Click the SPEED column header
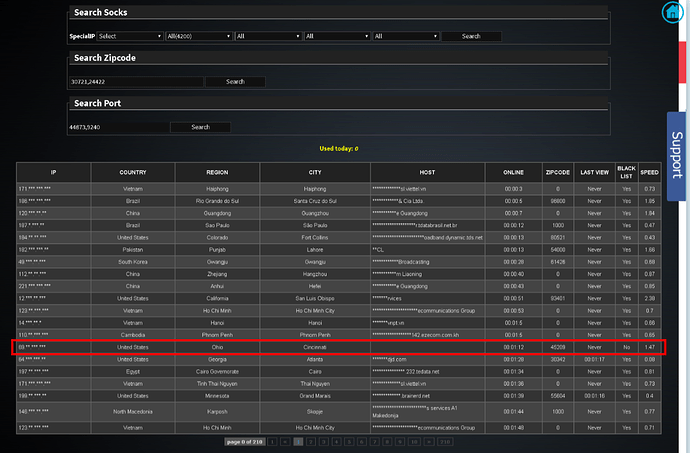 pyautogui.click(x=650, y=172)
